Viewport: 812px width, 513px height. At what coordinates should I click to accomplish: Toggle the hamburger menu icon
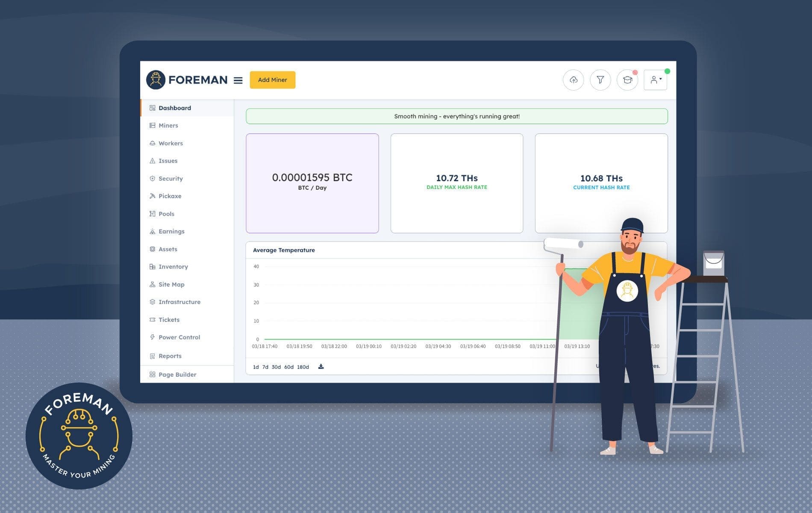[x=238, y=80]
